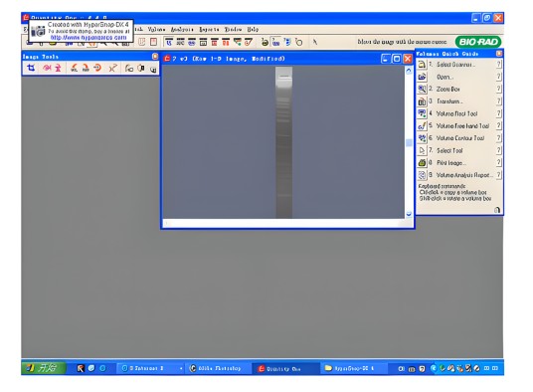Open the Window menu
The image size is (533, 392).
[x=233, y=29]
